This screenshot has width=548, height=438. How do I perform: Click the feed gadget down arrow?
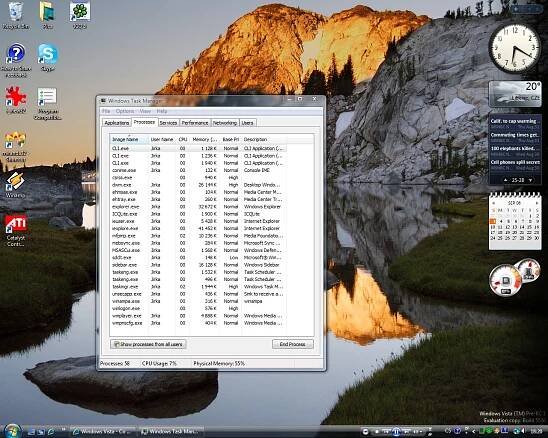coord(530,180)
